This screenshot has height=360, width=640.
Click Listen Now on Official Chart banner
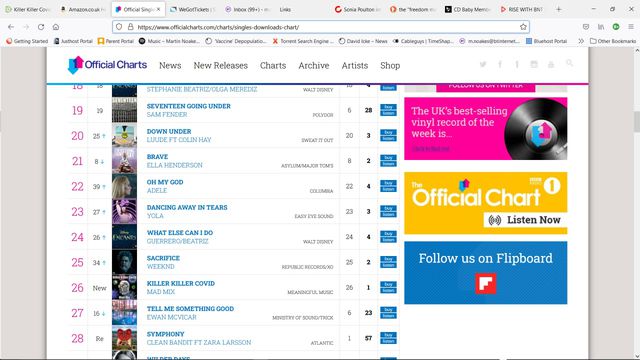click(525, 220)
